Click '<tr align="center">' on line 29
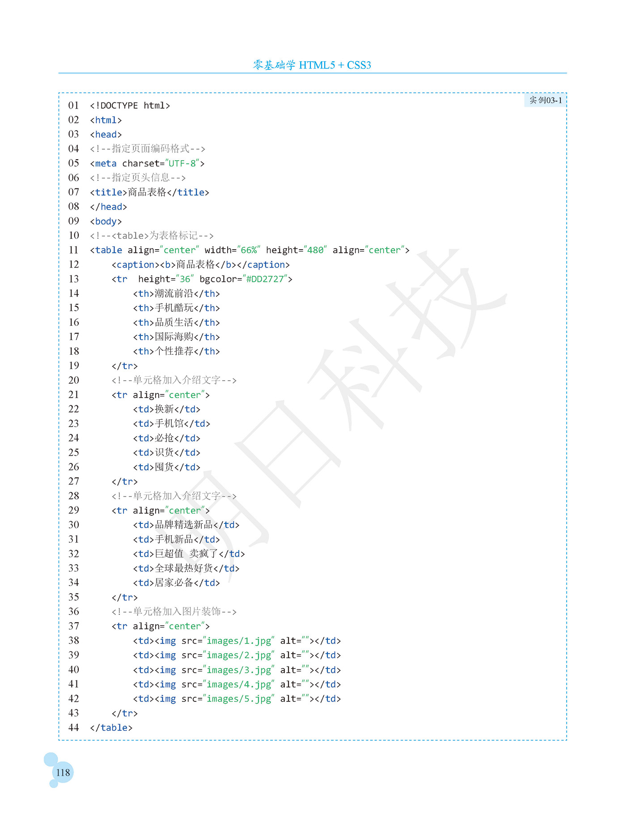 click(x=161, y=510)
